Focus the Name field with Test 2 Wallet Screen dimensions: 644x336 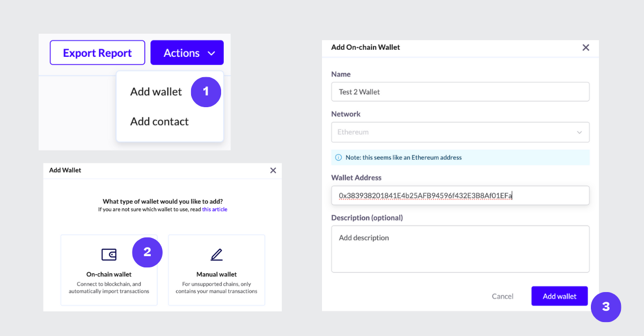[460, 92]
